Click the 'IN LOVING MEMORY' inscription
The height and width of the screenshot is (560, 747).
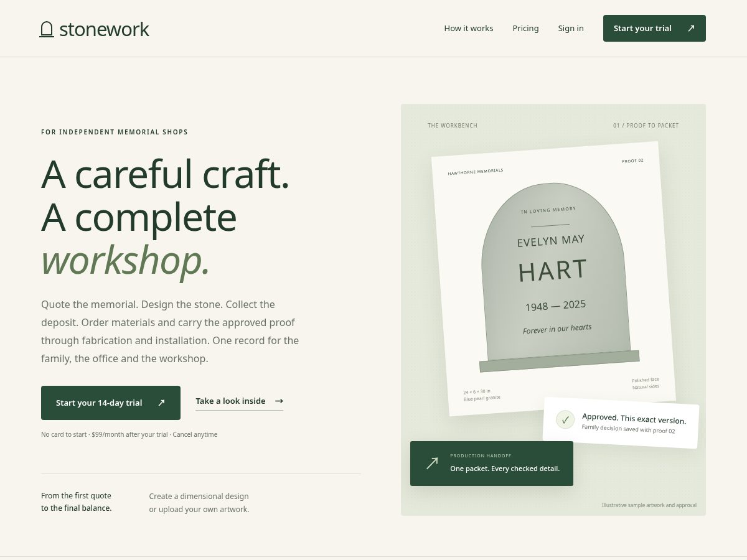pyautogui.click(x=548, y=210)
